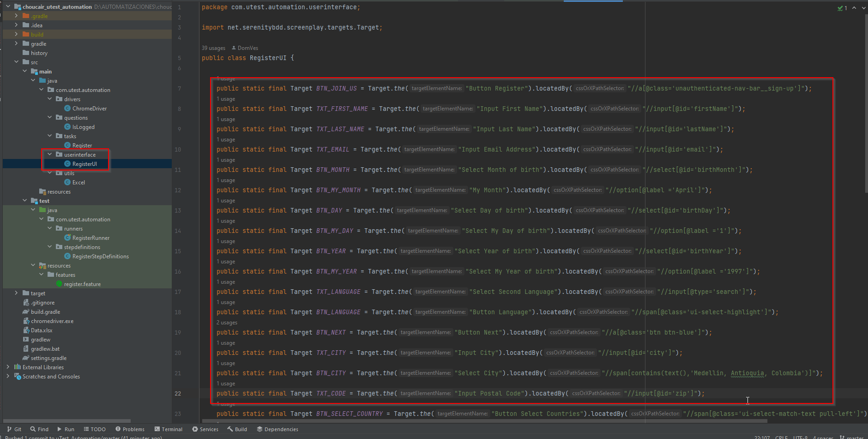Click the editor vertical scrollbar thumb
This screenshot has height=439, width=868.
click(x=866, y=104)
